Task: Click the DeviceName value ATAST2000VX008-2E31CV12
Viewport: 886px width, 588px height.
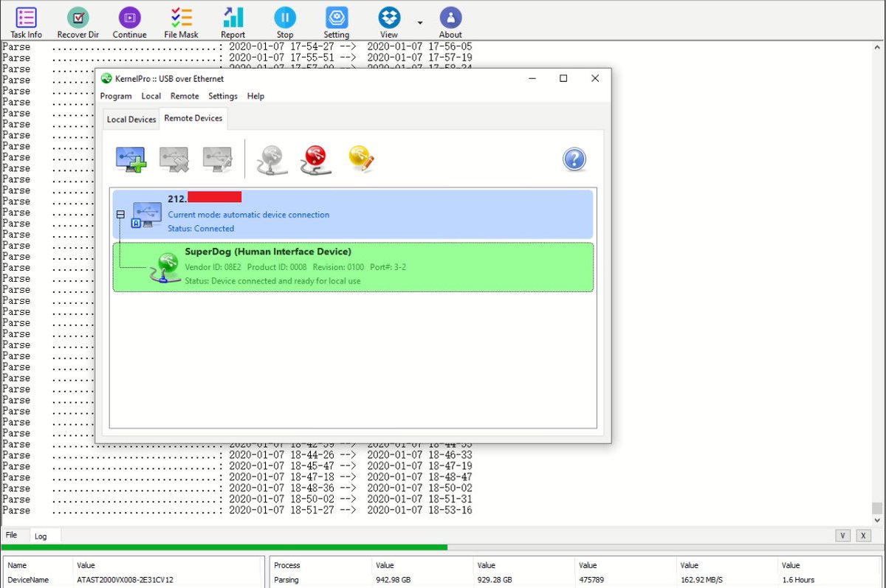Action: point(126,580)
